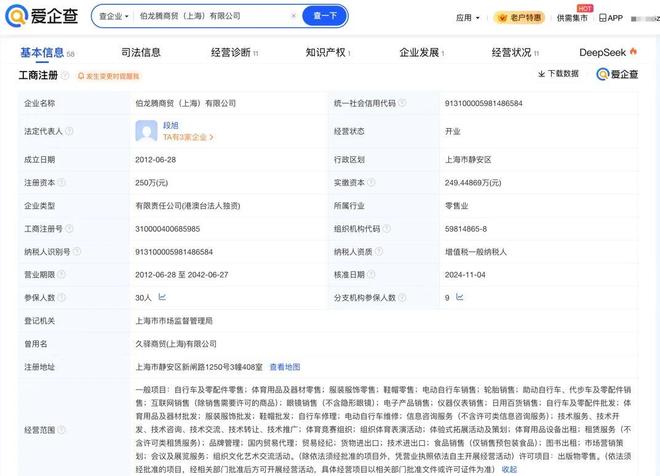This screenshot has width=660, height=476.
Task: Select the 310000400685985 registration number
Action: [x=167, y=229]
